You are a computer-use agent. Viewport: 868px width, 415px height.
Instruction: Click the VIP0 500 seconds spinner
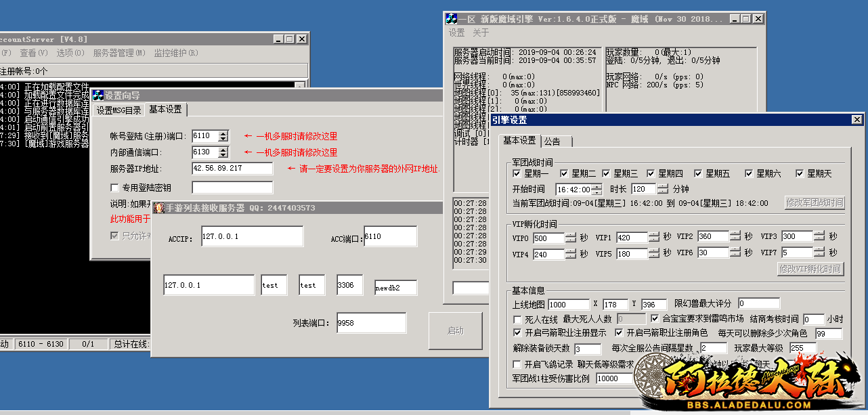pos(571,237)
